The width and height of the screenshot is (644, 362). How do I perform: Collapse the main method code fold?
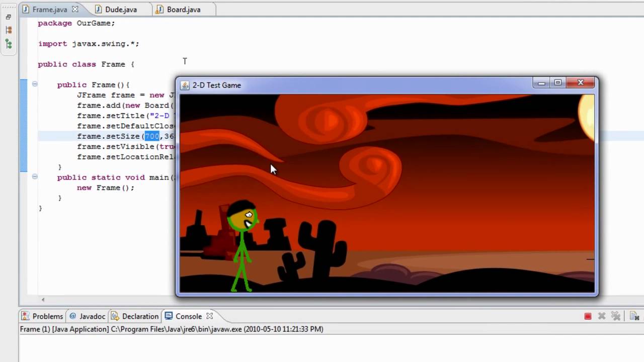point(34,176)
